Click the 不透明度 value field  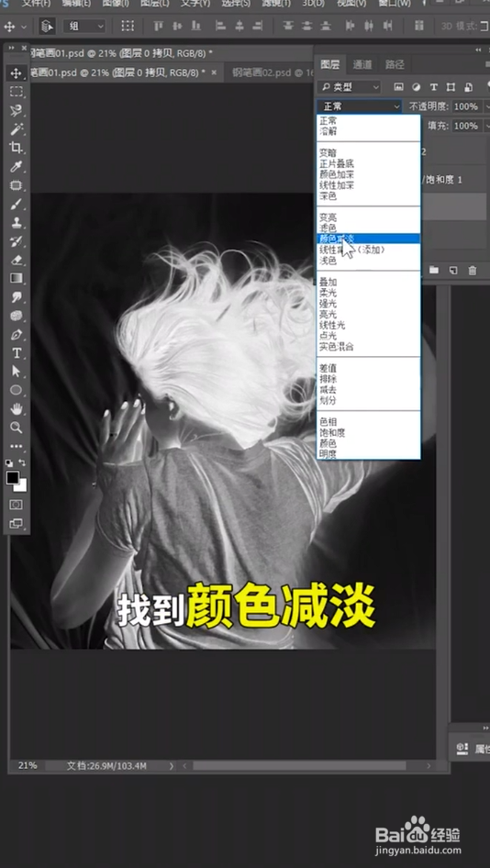(x=468, y=106)
